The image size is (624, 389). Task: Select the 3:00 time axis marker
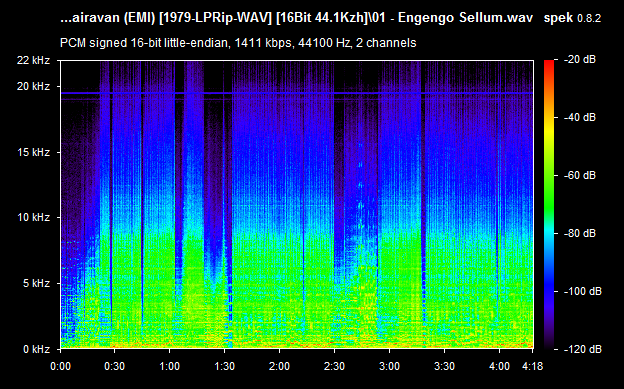[389, 366]
